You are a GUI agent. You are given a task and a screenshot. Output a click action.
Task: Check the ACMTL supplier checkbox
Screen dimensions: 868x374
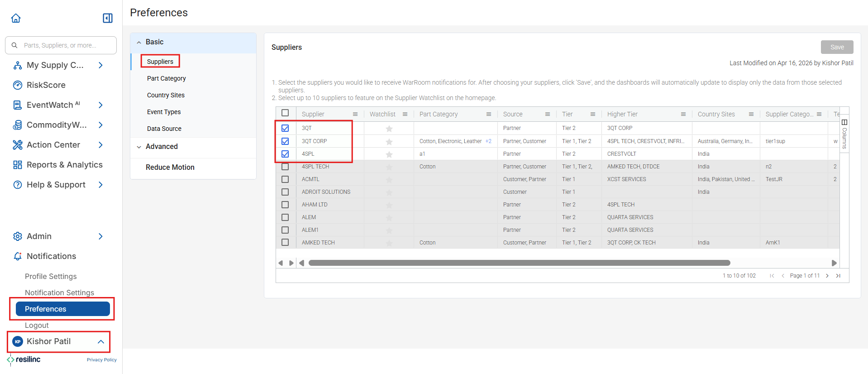click(x=285, y=179)
